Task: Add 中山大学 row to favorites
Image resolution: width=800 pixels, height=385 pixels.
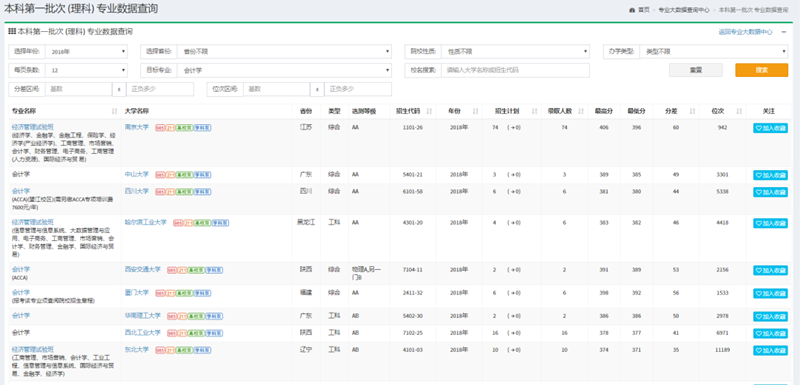Action: pos(770,175)
